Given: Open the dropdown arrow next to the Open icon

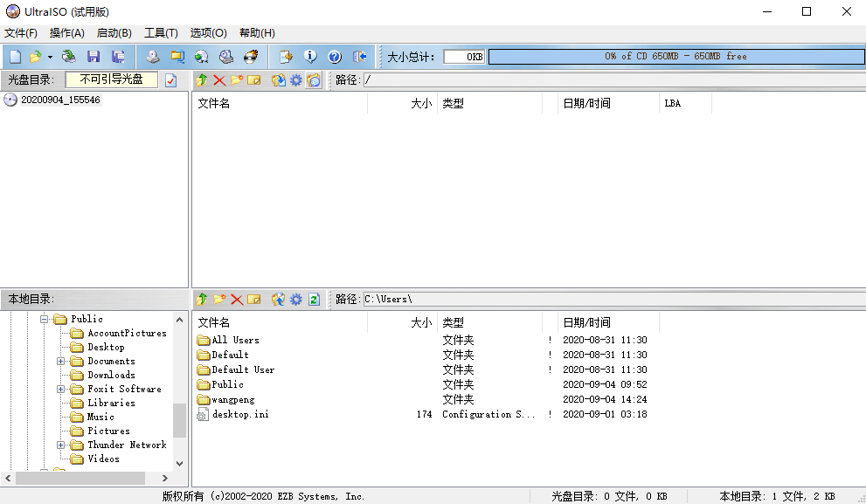Looking at the screenshot, I should [48, 56].
